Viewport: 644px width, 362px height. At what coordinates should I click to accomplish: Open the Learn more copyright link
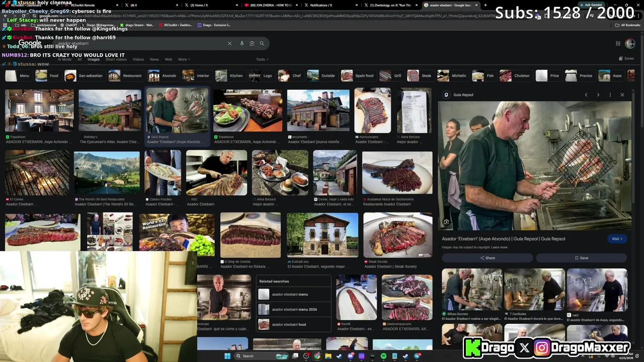tap(499, 247)
